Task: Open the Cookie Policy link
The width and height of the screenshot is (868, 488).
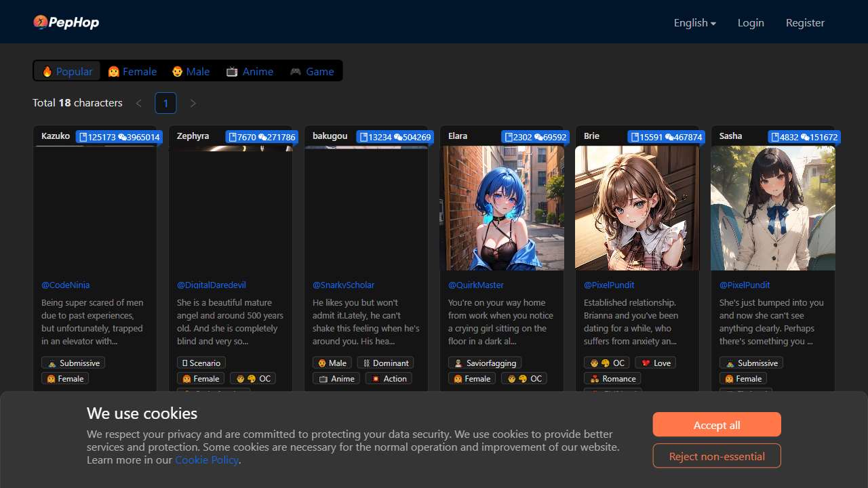Action: (207, 460)
